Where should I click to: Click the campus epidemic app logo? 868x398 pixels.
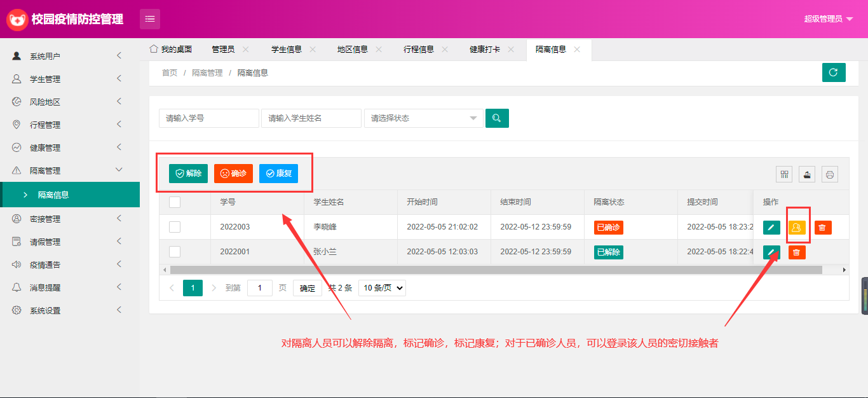pos(17,19)
